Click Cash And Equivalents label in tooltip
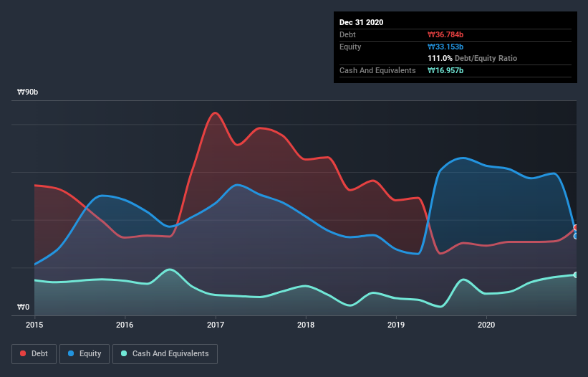588x377 pixels. 377,70
